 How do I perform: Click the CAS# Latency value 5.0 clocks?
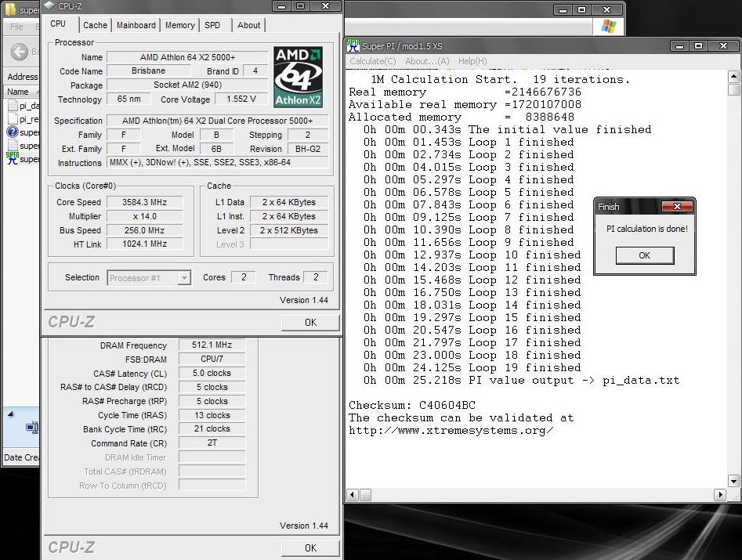pyautogui.click(x=212, y=373)
